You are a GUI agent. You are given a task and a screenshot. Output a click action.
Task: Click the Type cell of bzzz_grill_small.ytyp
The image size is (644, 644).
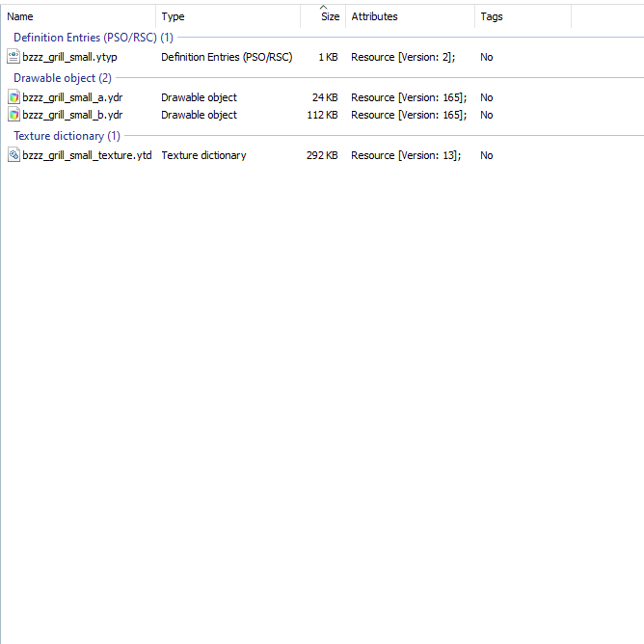click(227, 57)
